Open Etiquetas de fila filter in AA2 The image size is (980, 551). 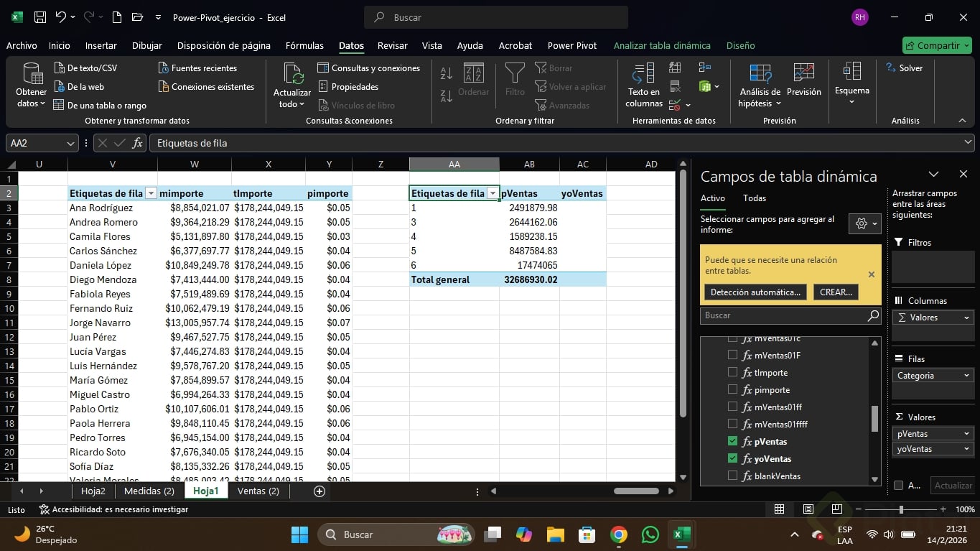[x=493, y=193]
